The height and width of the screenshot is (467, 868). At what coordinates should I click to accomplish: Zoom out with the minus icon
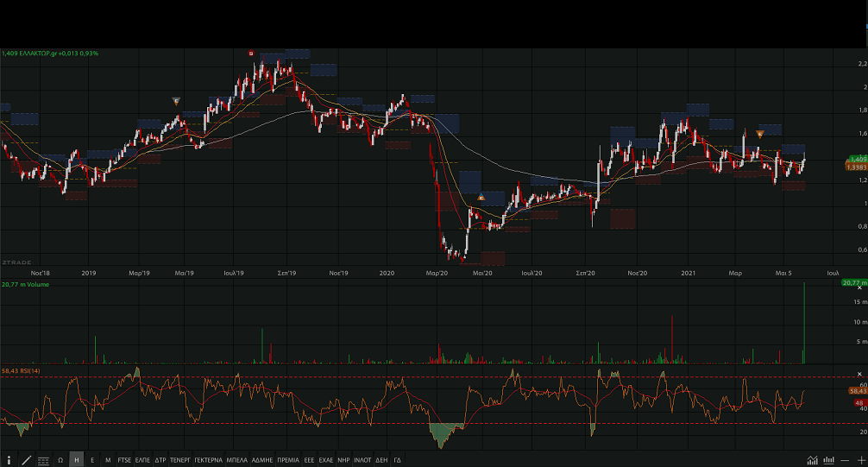[x=845, y=460]
